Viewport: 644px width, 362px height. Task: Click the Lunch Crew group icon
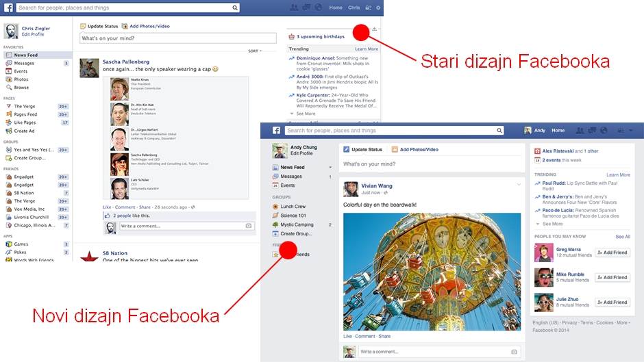click(275, 206)
